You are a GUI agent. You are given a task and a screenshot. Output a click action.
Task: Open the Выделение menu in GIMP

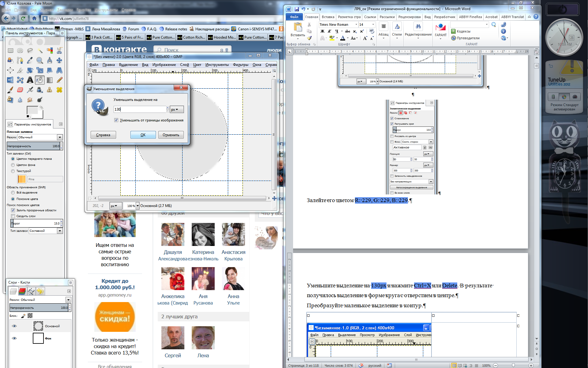(x=128, y=65)
